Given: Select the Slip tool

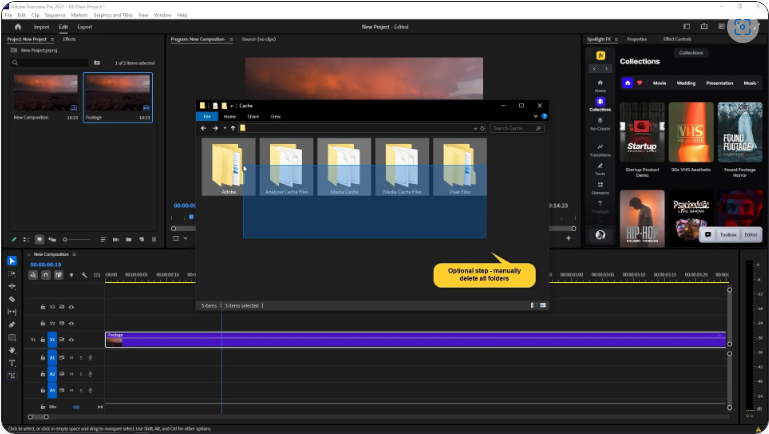Looking at the screenshot, I should point(12,312).
